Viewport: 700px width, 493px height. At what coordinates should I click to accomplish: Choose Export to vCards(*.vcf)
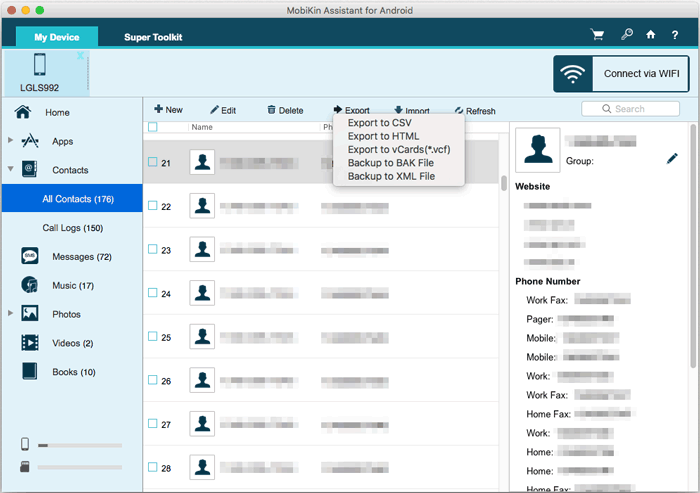coord(399,150)
